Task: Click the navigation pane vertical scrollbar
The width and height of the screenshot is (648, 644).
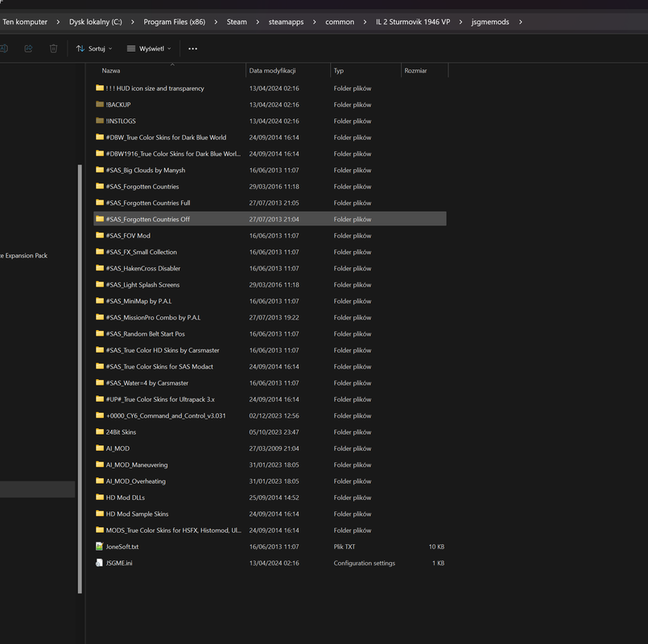Action: [80, 379]
